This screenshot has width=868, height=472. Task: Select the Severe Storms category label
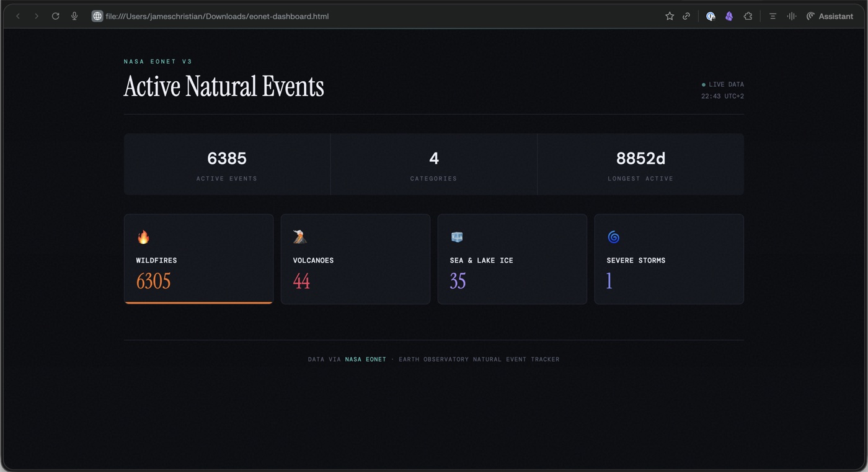(x=636, y=260)
